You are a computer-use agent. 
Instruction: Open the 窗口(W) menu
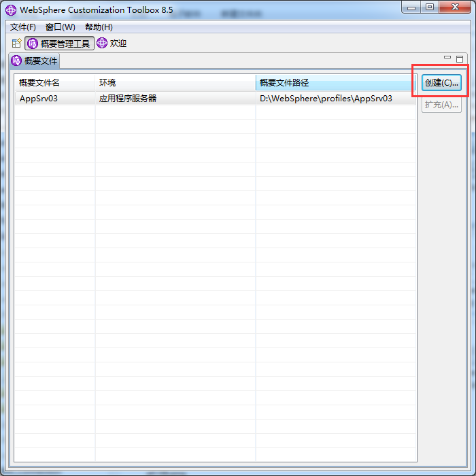pyautogui.click(x=60, y=27)
